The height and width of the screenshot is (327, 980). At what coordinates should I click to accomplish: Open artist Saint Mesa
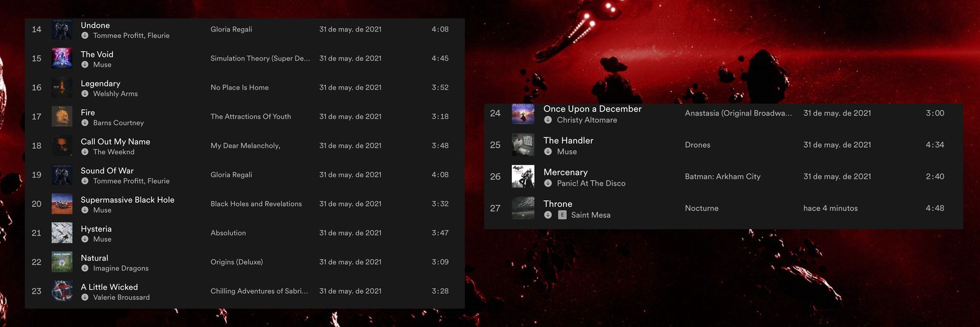[x=591, y=215]
